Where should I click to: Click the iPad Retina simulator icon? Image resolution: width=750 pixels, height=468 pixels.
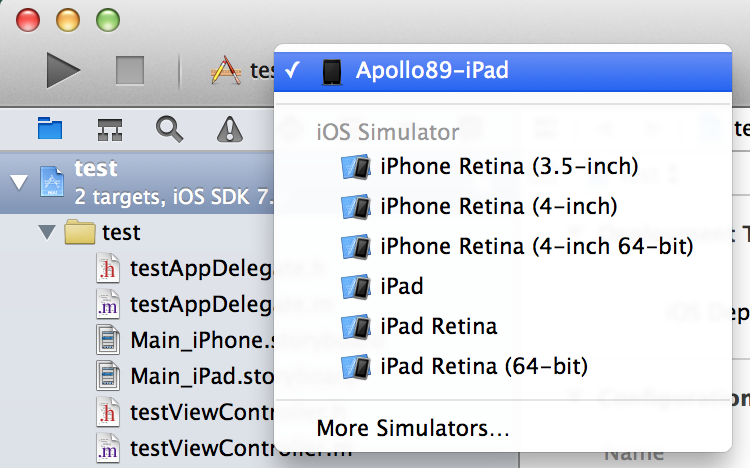click(x=356, y=327)
